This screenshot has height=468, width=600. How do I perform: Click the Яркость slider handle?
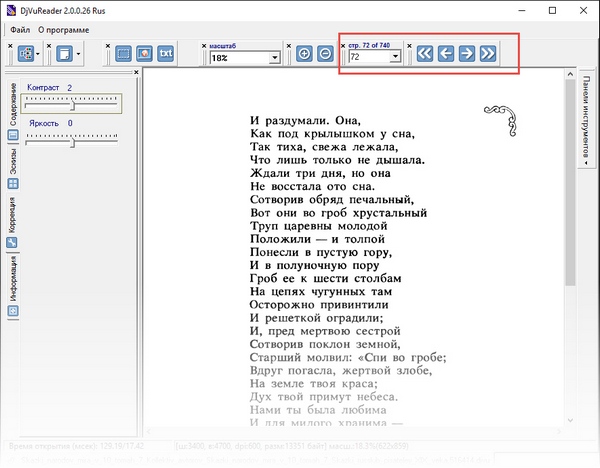72,142
